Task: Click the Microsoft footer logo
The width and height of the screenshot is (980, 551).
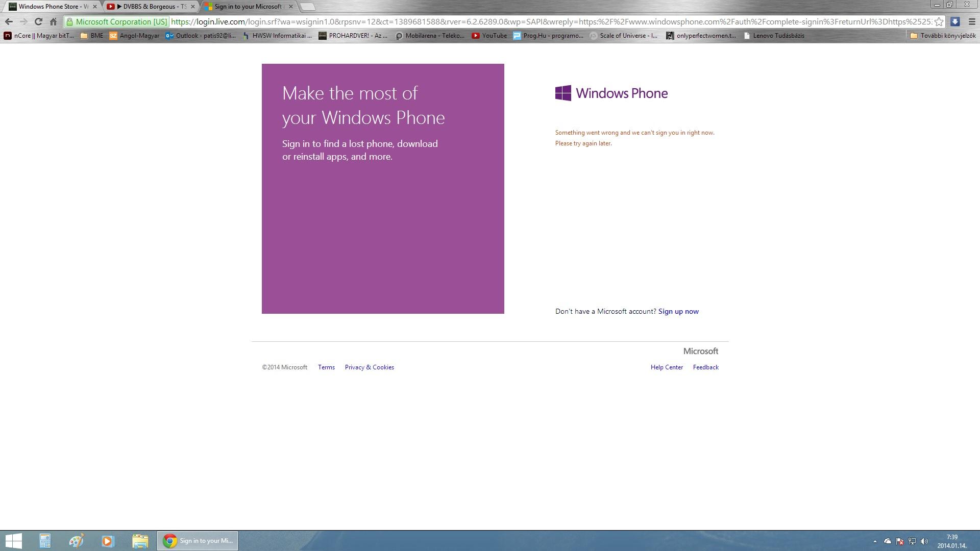Action: [x=700, y=351]
